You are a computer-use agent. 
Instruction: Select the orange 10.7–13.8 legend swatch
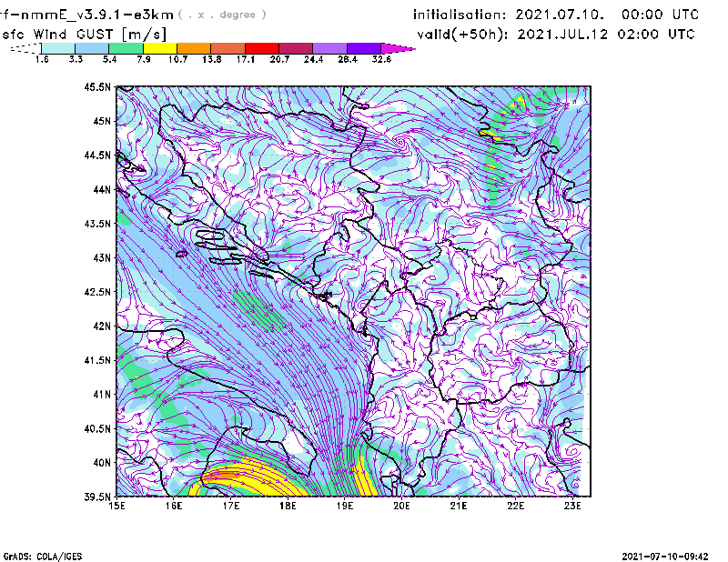[194, 48]
